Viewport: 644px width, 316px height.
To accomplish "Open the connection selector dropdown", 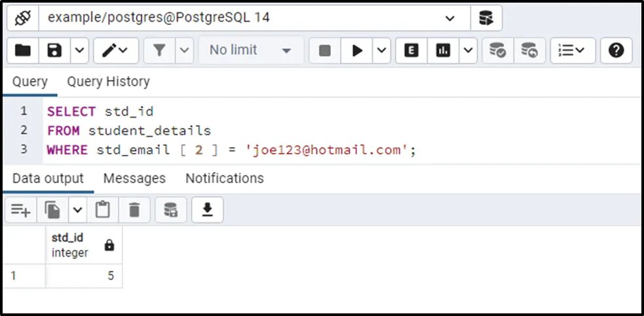I will [x=449, y=18].
